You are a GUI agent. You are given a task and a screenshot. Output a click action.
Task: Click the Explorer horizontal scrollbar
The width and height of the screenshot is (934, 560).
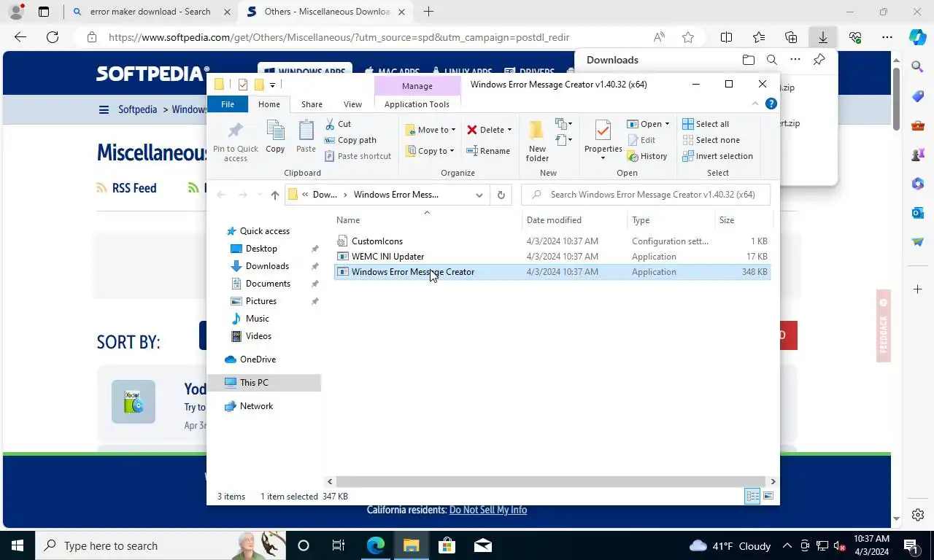click(x=551, y=481)
